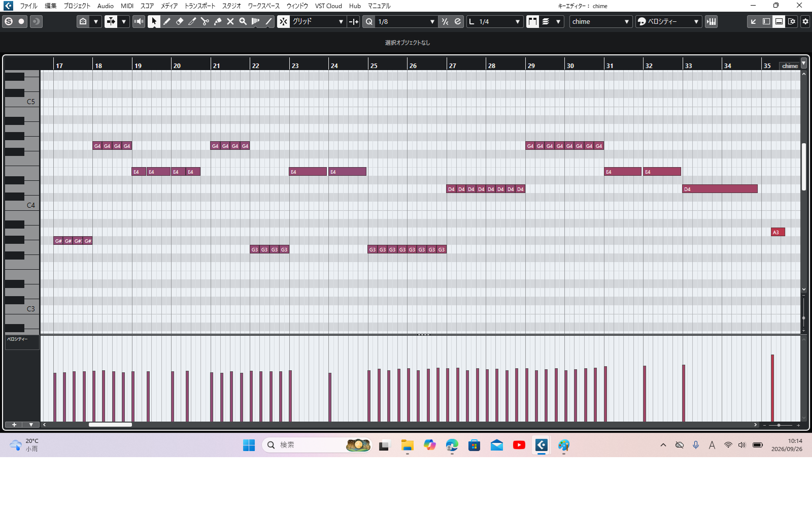
Task: Select the Mute X tool
Action: 230,21
